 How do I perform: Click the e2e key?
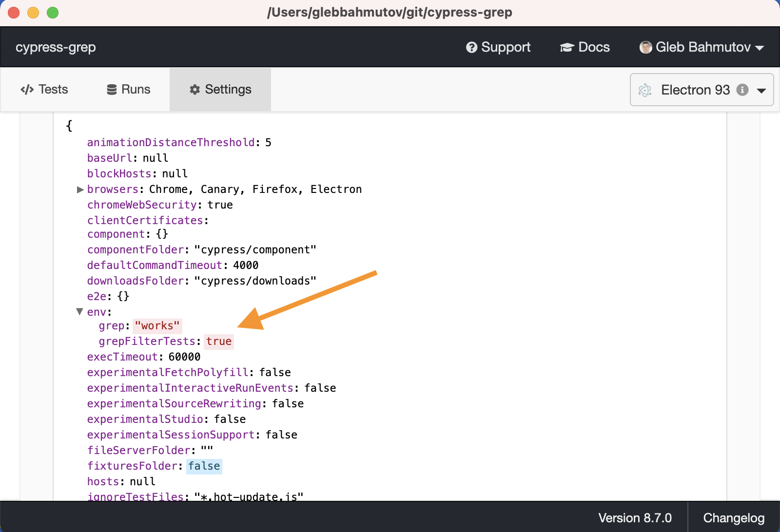pos(97,296)
